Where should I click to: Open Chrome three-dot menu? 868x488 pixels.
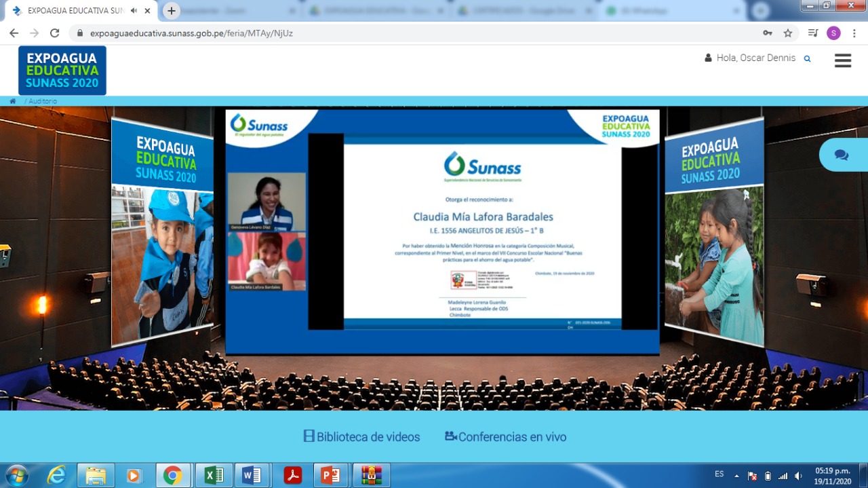[854, 33]
